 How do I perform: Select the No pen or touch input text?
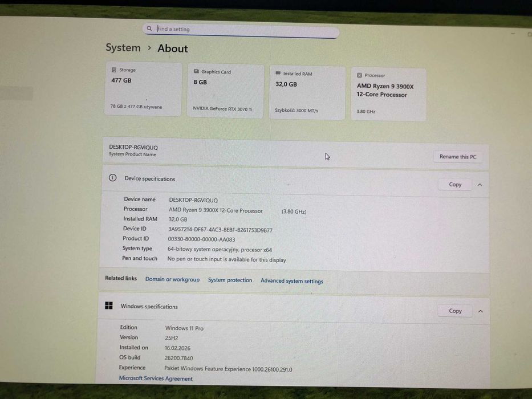(226, 259)
